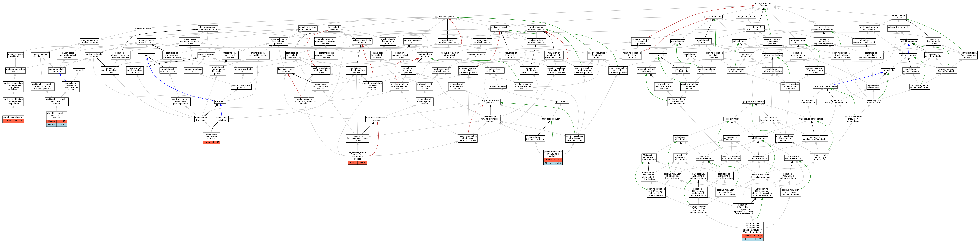Select the 'leukocyte activation' node
Screen dimensions: 980x243
coord(772,56)
